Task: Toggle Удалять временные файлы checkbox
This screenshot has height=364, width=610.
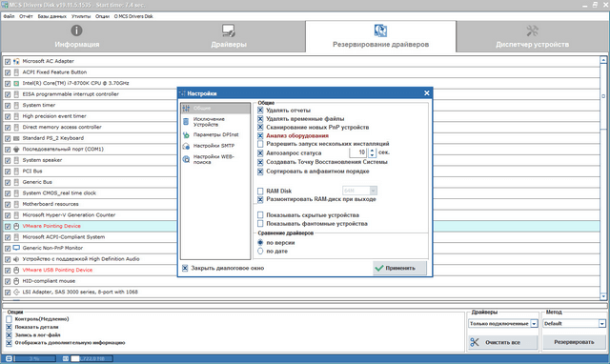Action: pyautogui.click(x=260, y=118)
